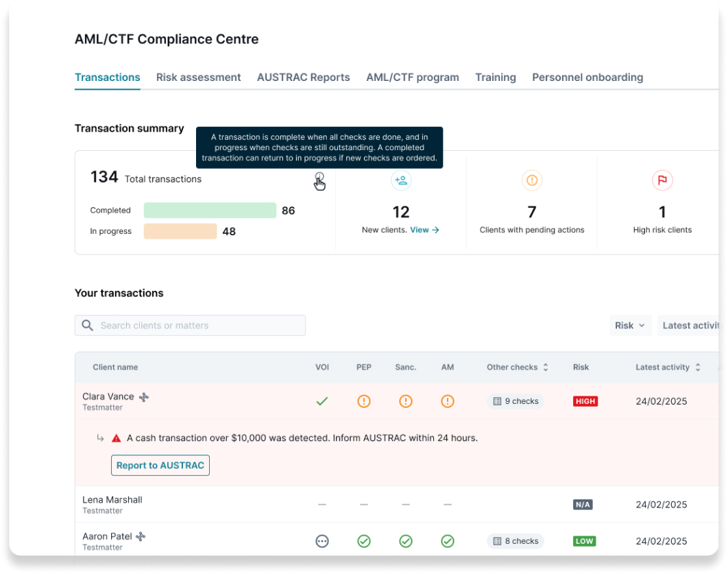Click the green Completed progress bar
Screen dimensions: 728x574
[x=209, y=211]
